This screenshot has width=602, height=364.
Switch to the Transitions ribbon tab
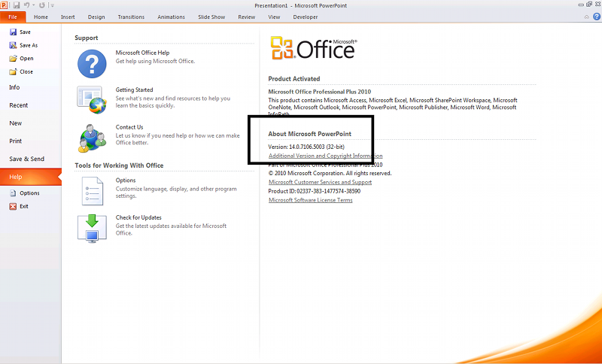131,17
